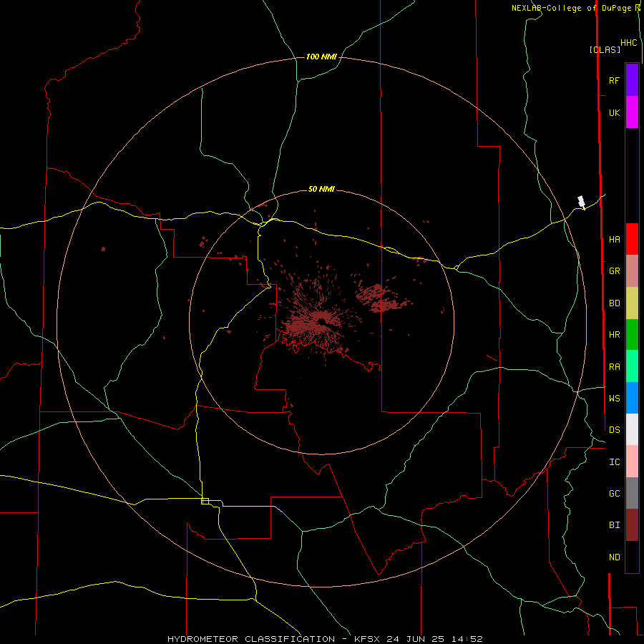Click the [CLAS] label text

coord(605,49)
